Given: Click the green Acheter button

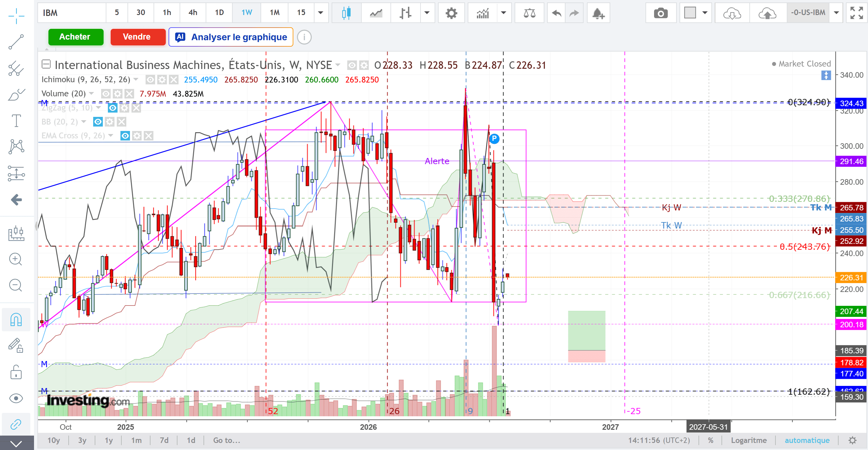Looking at the screenshot, I should coord(76,37).
